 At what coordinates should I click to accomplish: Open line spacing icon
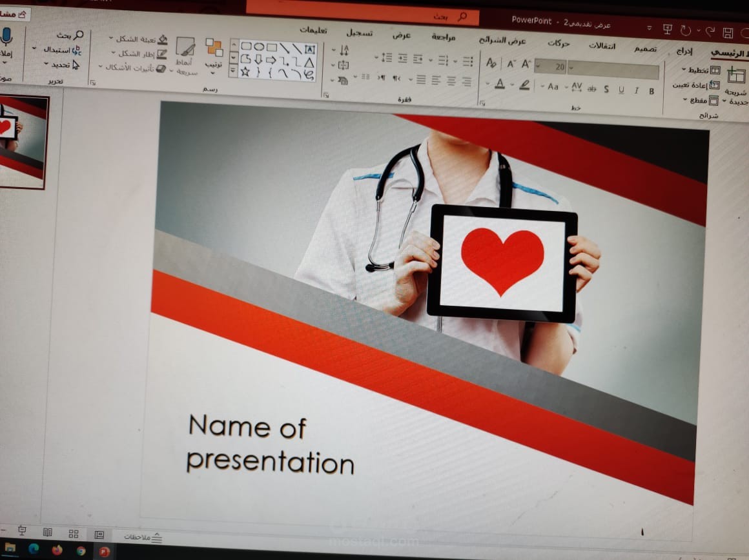[x=387, y=58]
